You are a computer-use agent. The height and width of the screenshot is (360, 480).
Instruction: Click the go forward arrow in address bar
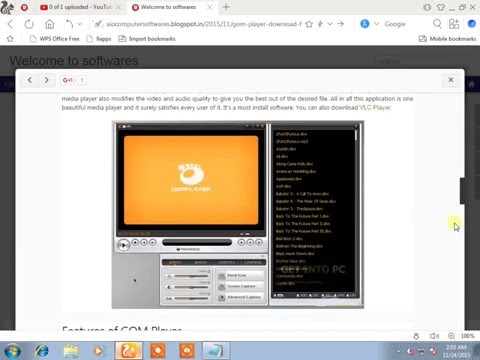coord(340,24)
